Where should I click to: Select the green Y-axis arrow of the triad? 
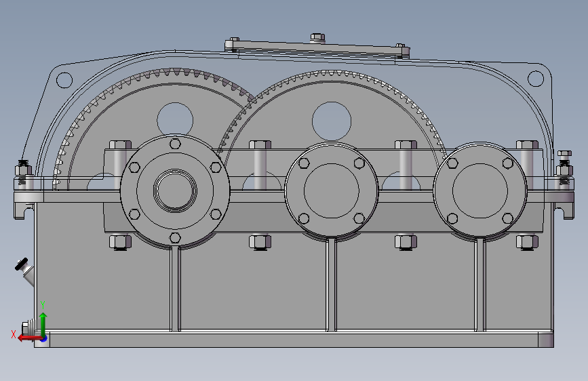43,325
